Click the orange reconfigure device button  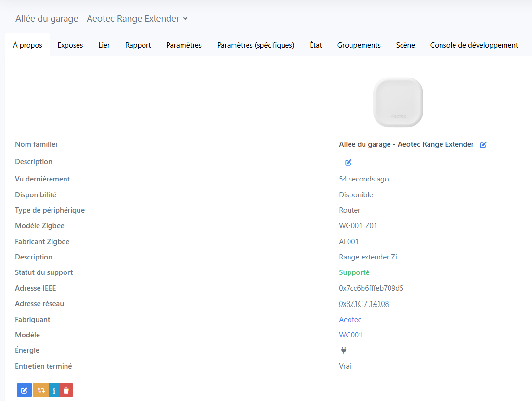pos(41,390)
